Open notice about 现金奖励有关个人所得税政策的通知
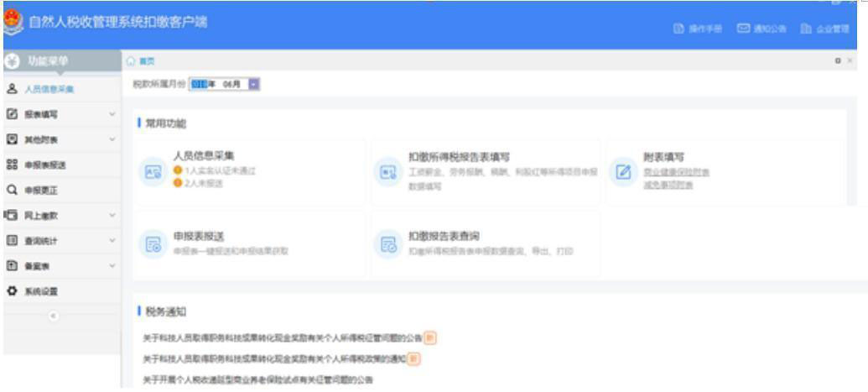The width and height of the screenshot is (868, 392). point(274,359)
